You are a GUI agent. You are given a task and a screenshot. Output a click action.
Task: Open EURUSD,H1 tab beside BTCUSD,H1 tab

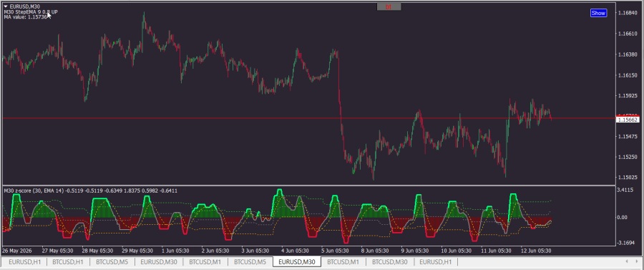(x=24, y=262)
